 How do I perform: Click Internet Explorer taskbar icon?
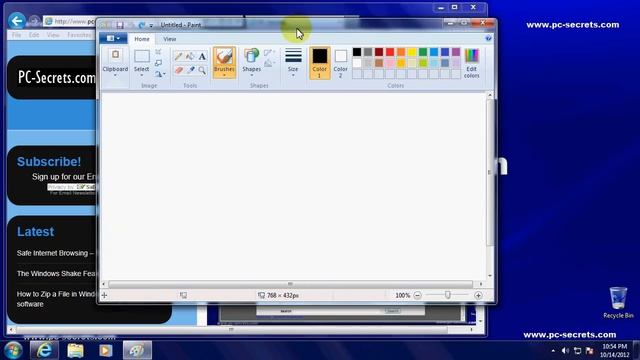pos(44,350)
